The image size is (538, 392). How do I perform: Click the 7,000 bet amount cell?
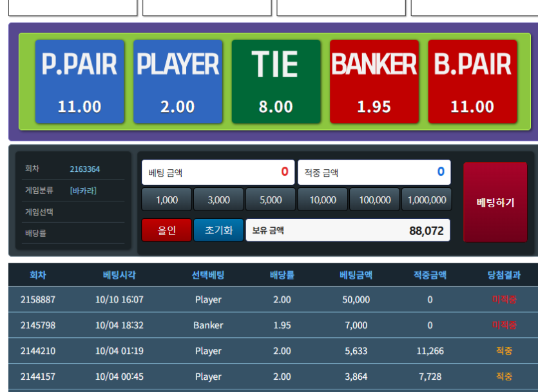(356, 325)
